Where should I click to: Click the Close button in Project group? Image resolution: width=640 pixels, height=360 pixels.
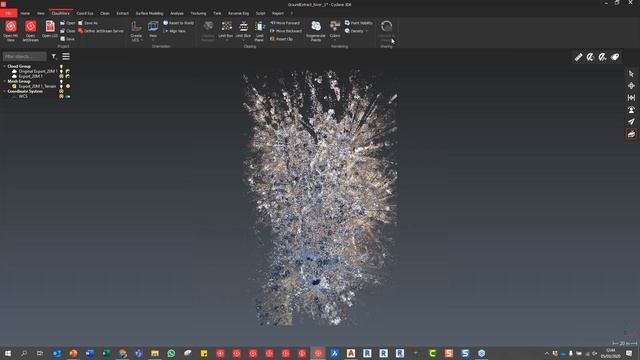pos(68,31)
